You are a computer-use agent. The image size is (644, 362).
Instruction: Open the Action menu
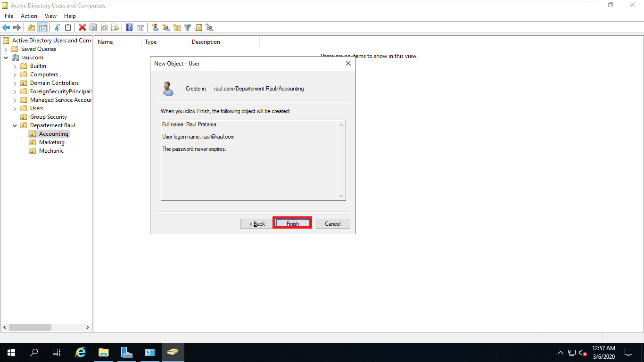[29, 16]
